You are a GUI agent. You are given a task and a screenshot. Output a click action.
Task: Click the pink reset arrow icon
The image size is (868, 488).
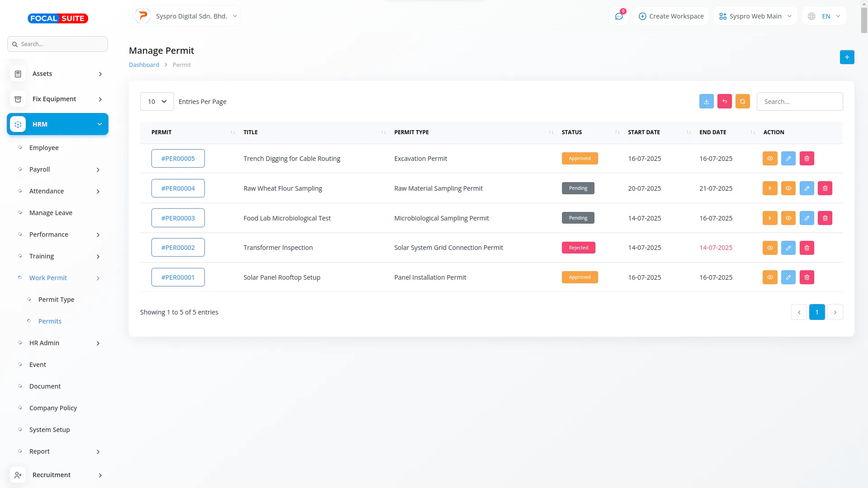coord(724,102)
